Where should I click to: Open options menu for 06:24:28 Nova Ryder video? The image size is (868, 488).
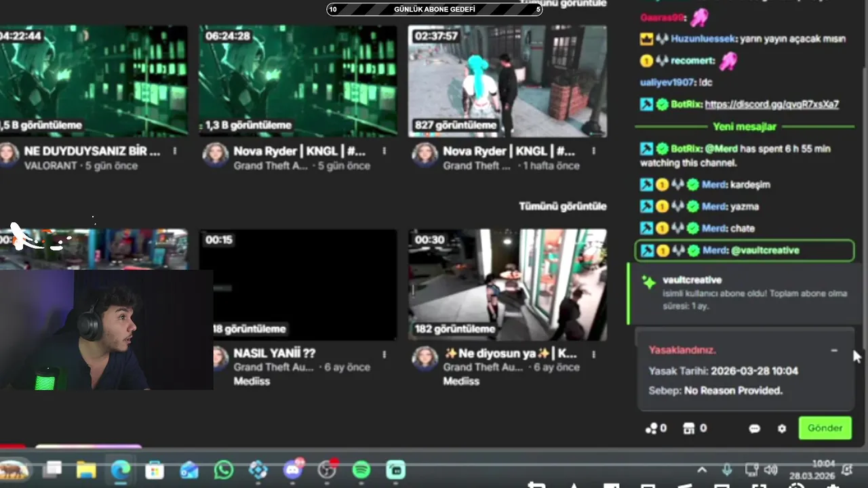click(x=384, y=151)
